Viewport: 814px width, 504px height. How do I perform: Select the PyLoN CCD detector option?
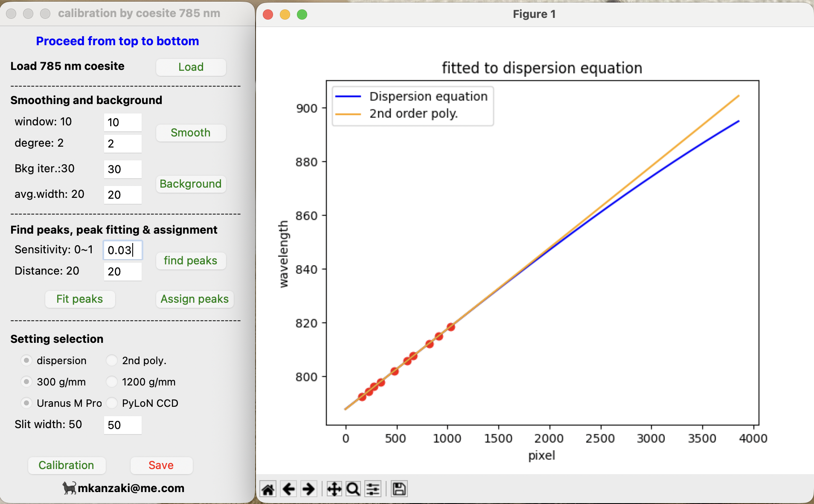tap(112, 403)
